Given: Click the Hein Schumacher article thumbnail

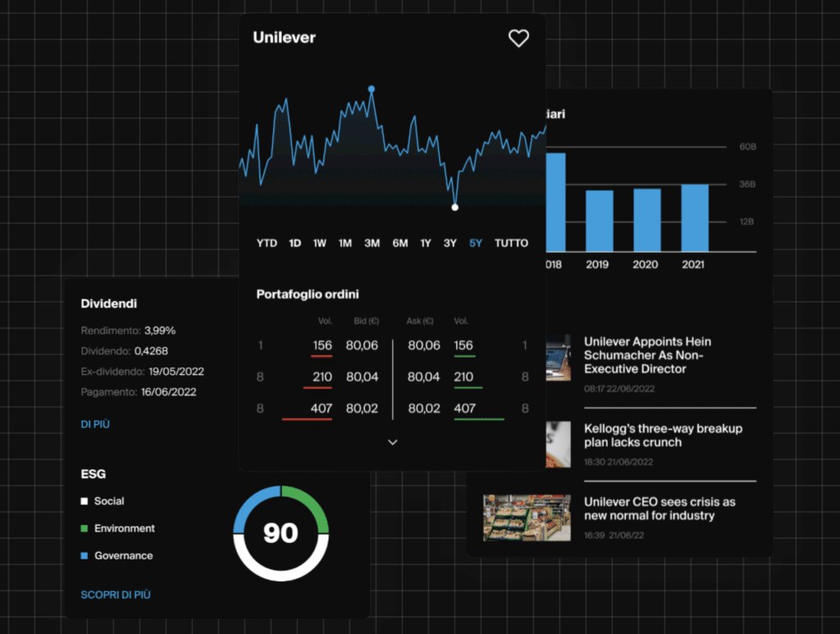Looking at the screenshot, I should pyautogui.click(x=558, y=358).
